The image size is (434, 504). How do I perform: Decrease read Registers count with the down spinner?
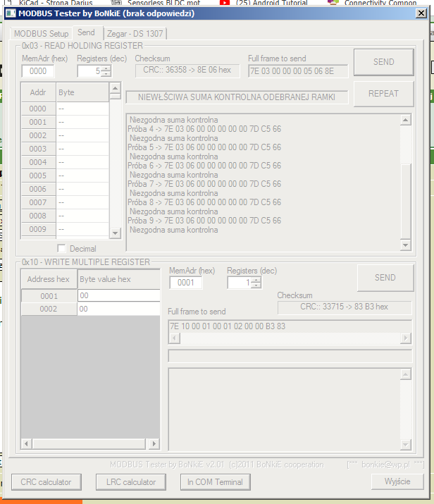(106, 74)
